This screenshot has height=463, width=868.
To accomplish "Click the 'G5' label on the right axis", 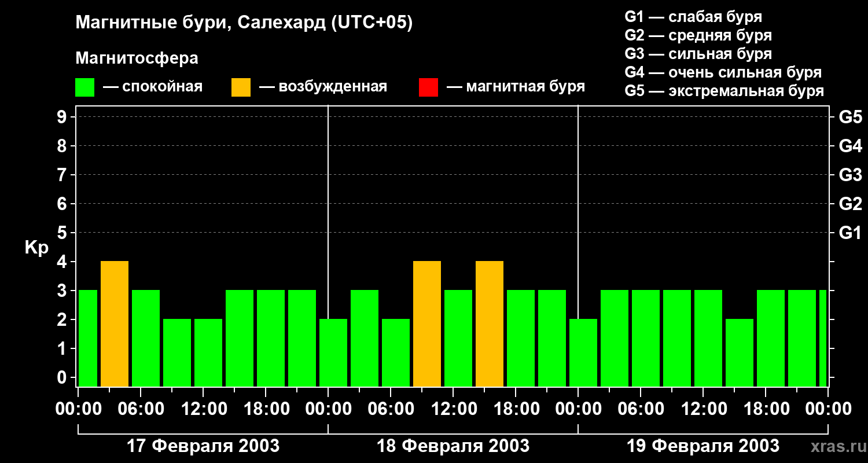I will pyautogui.click(x=850, y=117).
